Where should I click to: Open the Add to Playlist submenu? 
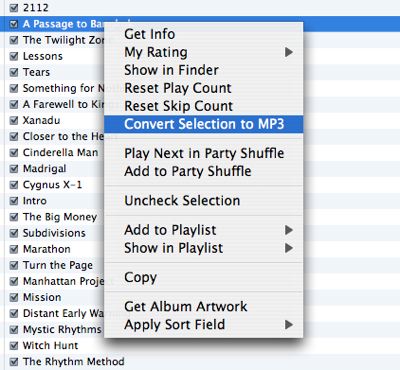tap(204, 230)
